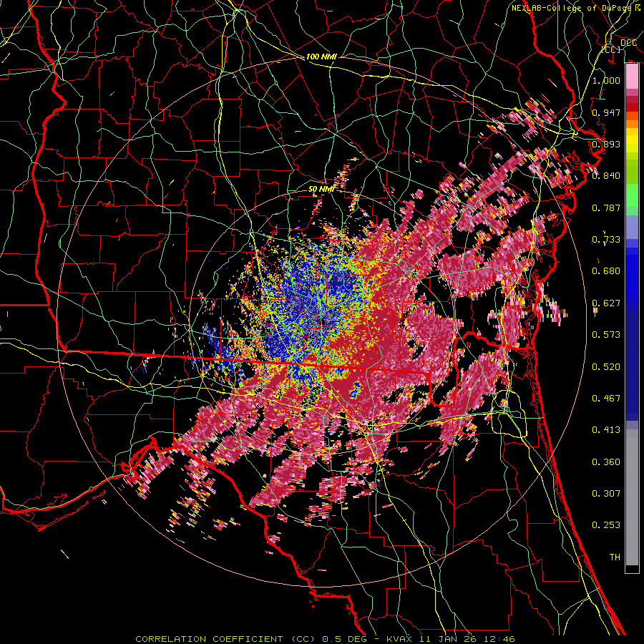Select the 0.893 scale value

tap(606, 144)
